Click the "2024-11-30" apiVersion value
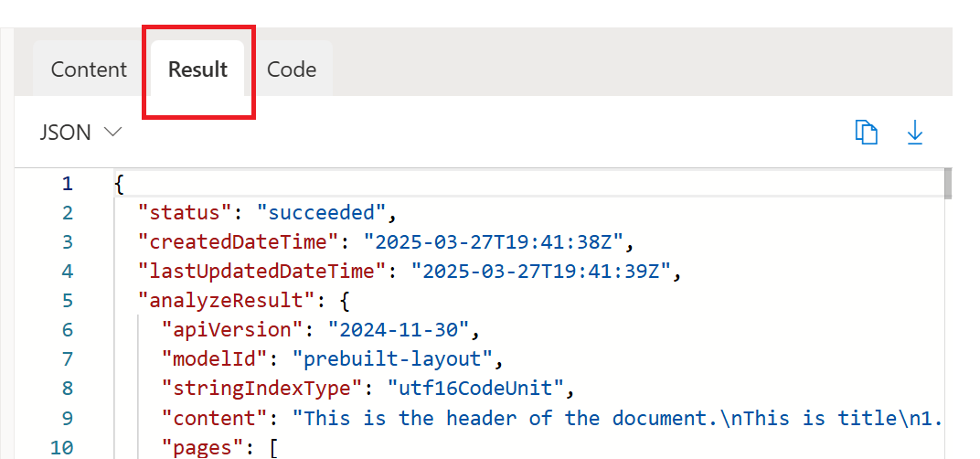 tap(399, 330)
